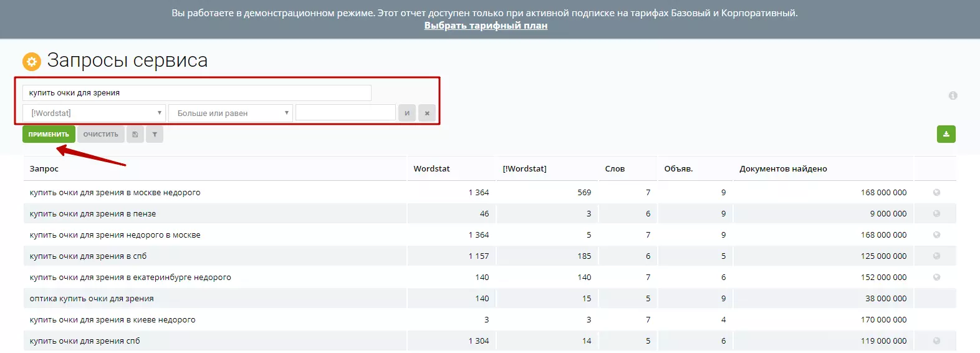The height and width of the screenshot is (353, 980).
Task: Select query 'купить очки для зрения спб'
Action: click(85, 341)
